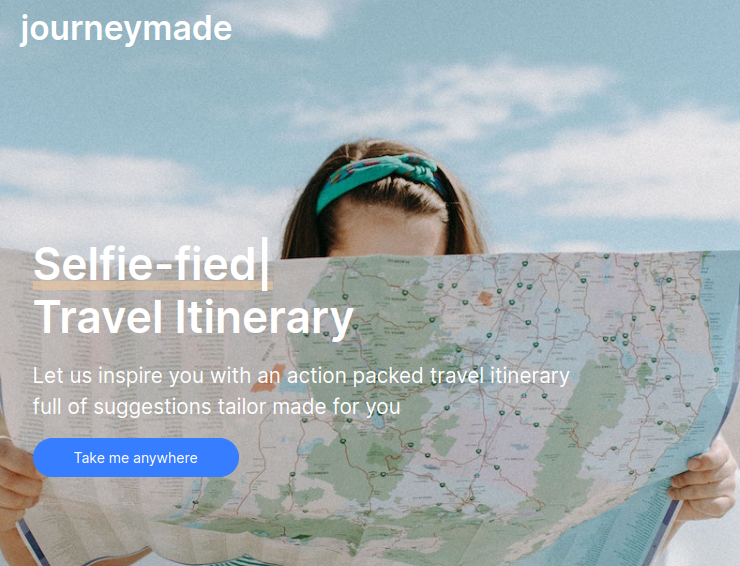Click the small orange region near 'action' text

(268, 379)
